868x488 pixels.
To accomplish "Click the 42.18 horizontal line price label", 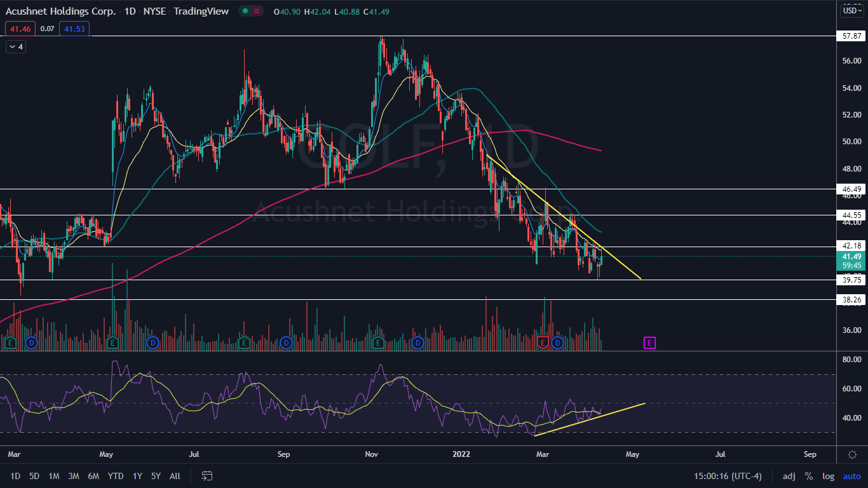I will coord(851,246).
